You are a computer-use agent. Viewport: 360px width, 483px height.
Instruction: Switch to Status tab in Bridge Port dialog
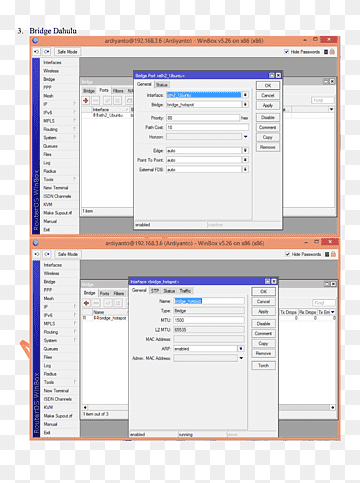click(x=162, y=85)
